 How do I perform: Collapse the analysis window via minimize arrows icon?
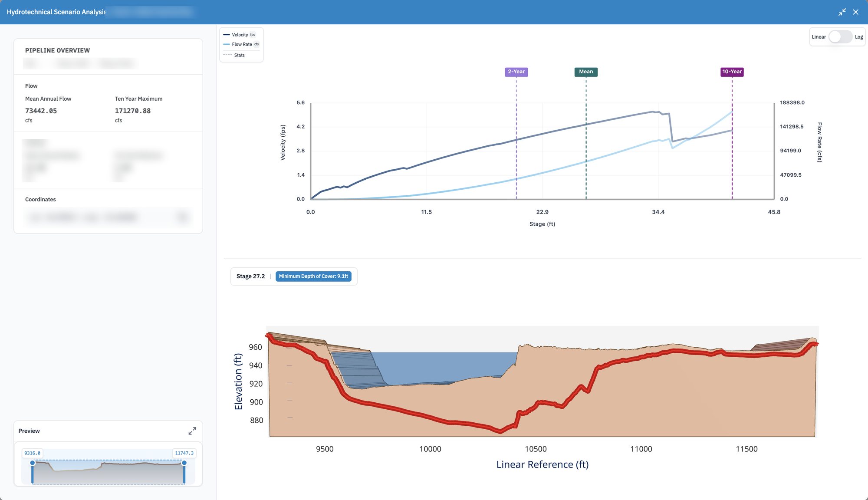pos(842,12)
